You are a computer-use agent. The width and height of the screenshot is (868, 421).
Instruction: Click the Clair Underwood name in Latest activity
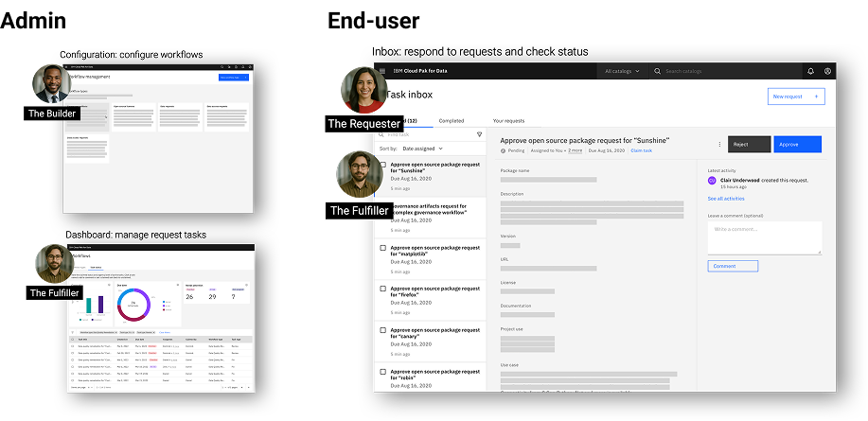click(740, 181)
